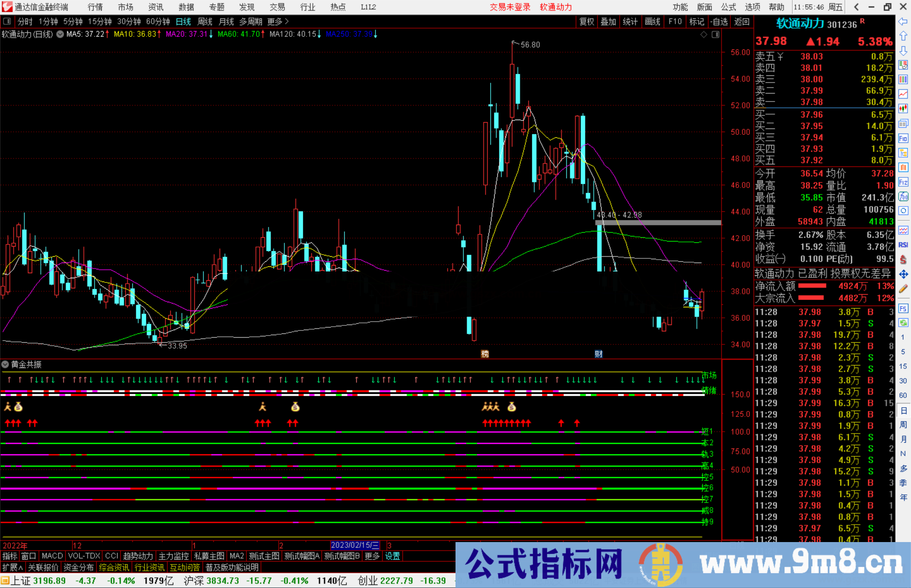This screenshot has height=588, width=911.
Task: Open the 更多 dropdown in bottom indicator tabs
Action: click(371, 556)
